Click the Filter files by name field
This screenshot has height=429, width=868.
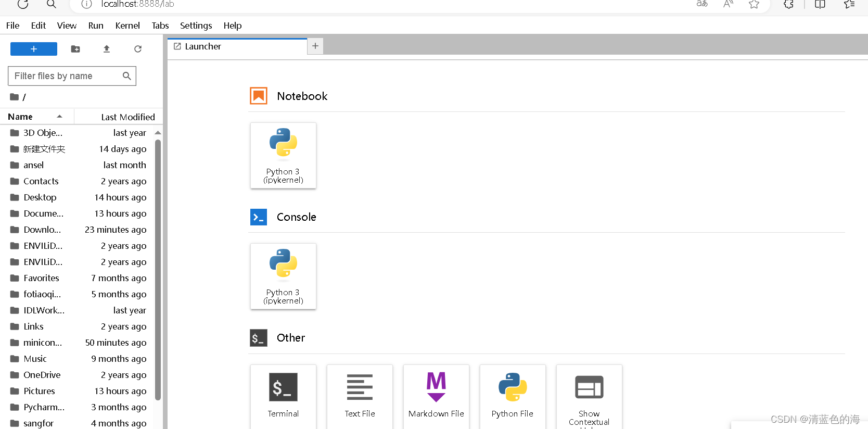72,76
